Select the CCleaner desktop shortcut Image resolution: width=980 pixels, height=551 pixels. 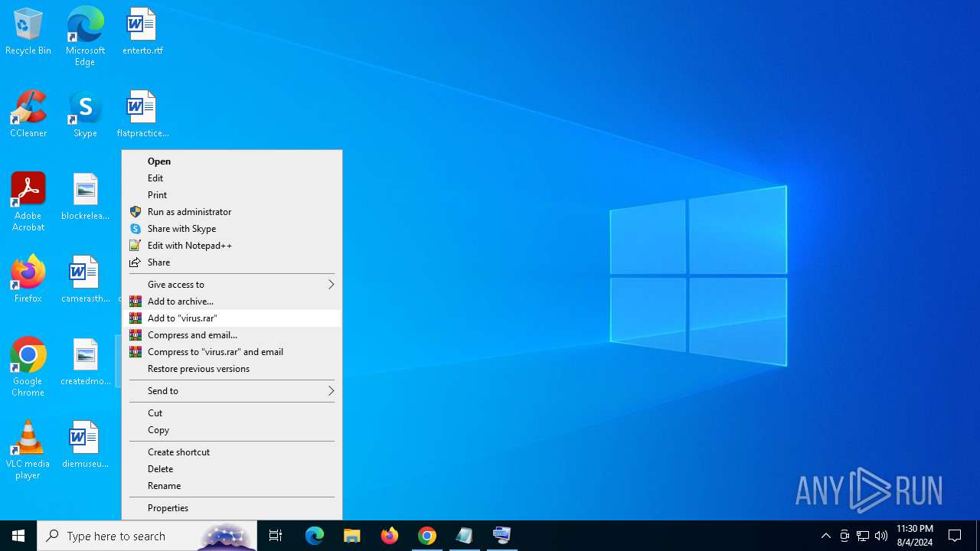[28, 115]
